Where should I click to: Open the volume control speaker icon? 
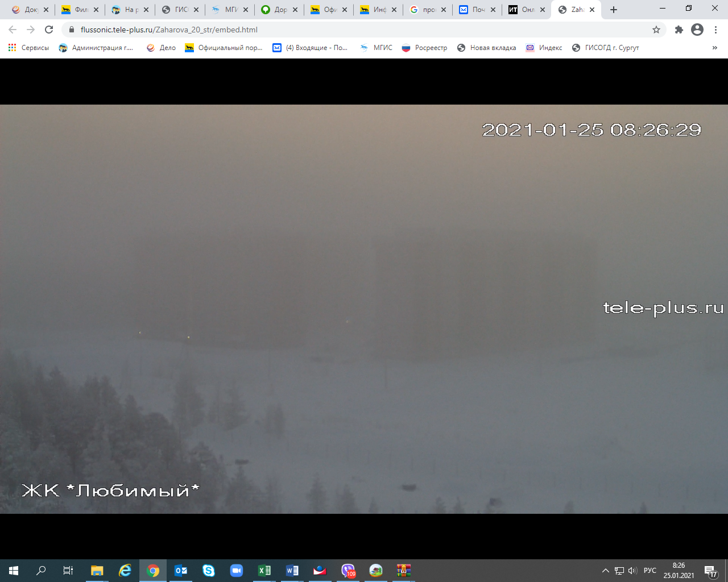click(632, 571)
